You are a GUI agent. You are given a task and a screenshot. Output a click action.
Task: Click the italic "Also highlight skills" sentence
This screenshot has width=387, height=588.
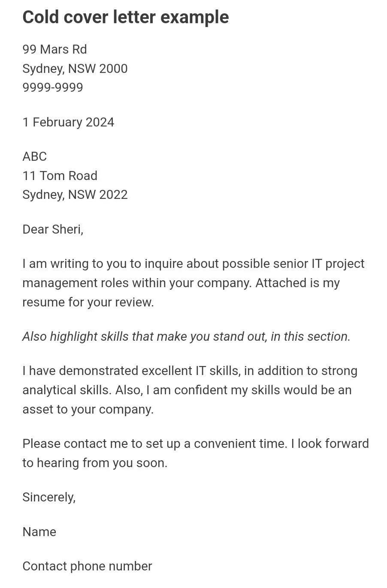coord(186,337)
